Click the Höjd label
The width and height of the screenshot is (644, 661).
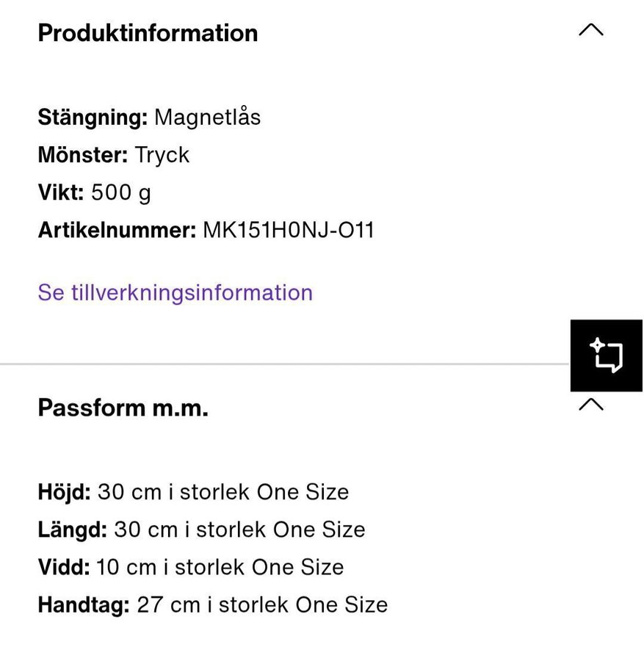tap(64, 491)
